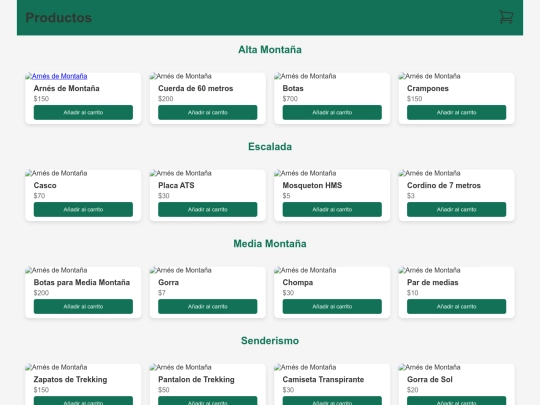The width and height of the screenshot is (540, 405).
Task: Click the $20 Gorra de Sol price
Action: pos(413,390)
